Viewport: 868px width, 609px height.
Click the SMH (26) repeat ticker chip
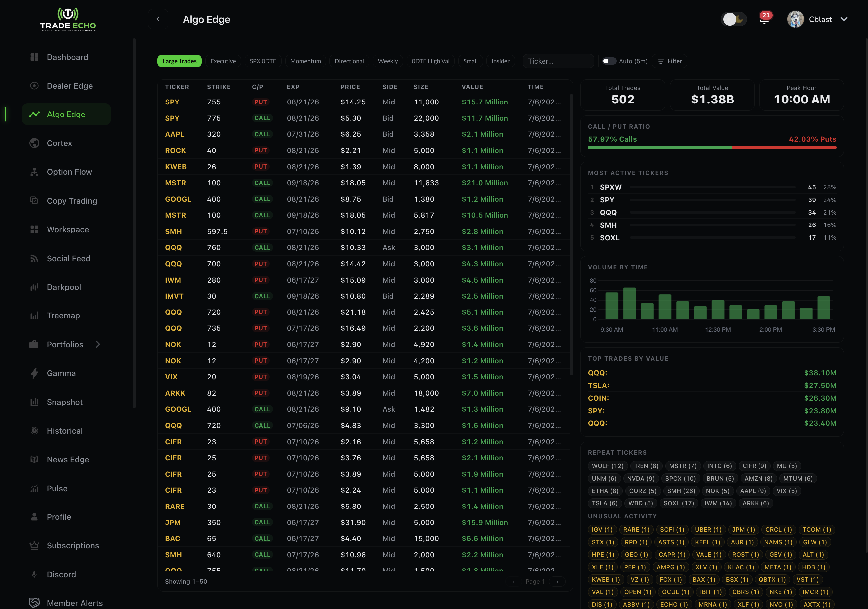[x=681, y=491]
